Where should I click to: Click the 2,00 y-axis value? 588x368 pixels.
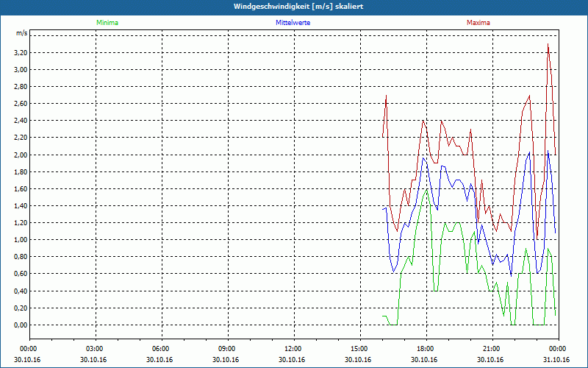coord(21,155)
